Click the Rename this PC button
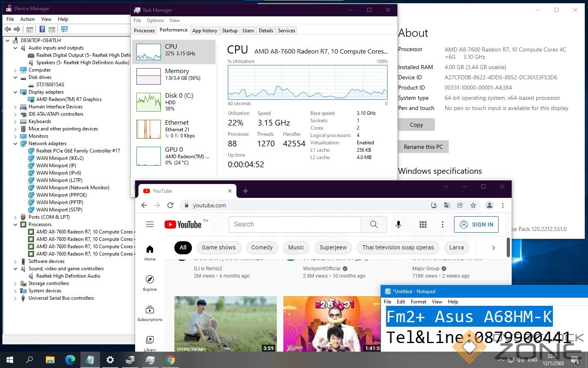Viewport: 588px width, 368px height. [423, 147]
